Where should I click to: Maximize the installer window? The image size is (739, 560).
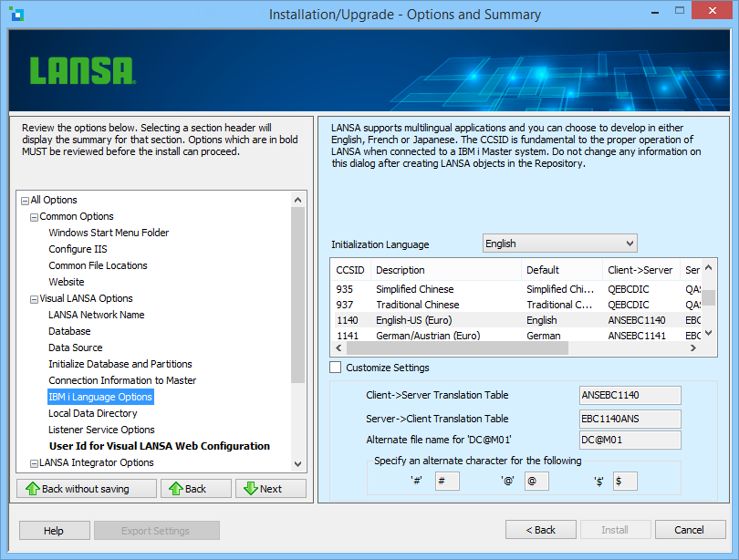(x=679, y=10)
